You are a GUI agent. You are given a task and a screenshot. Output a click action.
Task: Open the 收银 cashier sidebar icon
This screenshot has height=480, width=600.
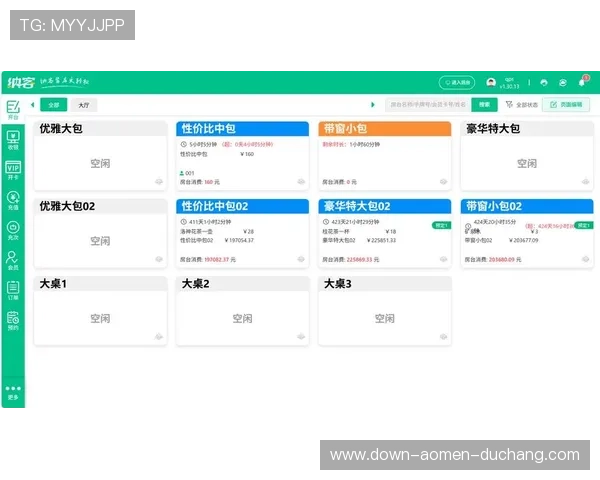pos(13,140)
